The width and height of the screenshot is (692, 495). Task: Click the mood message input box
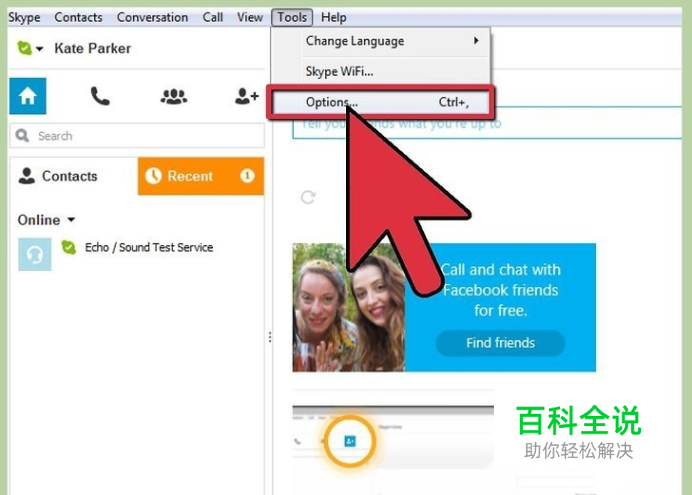487,123
